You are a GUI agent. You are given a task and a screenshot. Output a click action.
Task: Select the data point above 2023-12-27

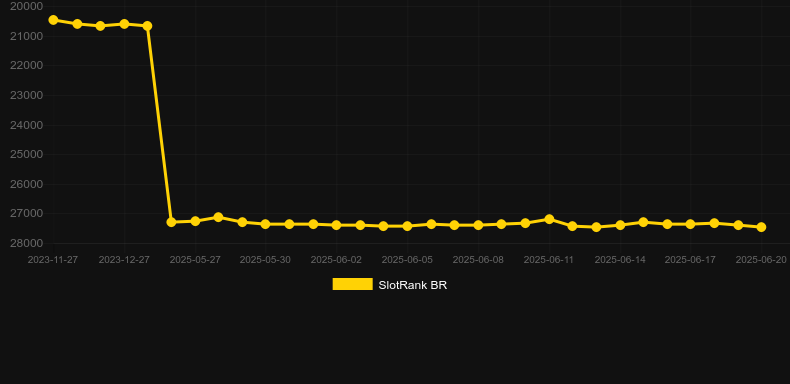[x=124, y=24]
